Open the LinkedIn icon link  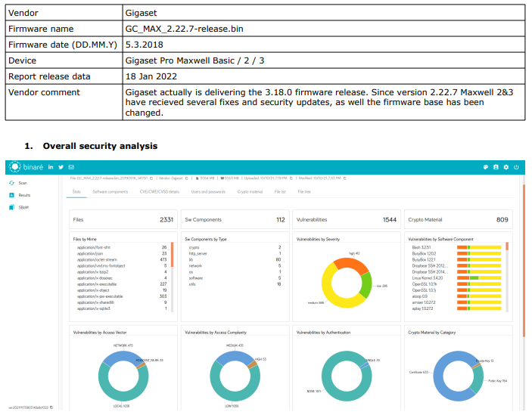51,167
